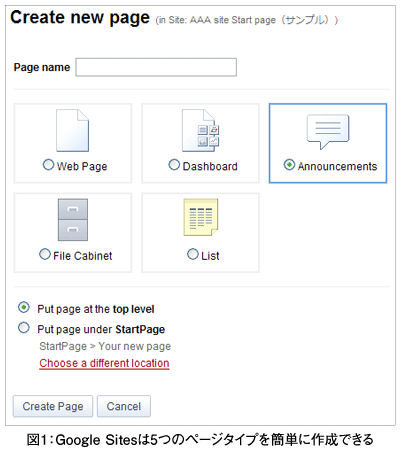This screenshot has width=400, height=450.
Task: Click the Web Page label text
Action: click(x=82, y=166)
